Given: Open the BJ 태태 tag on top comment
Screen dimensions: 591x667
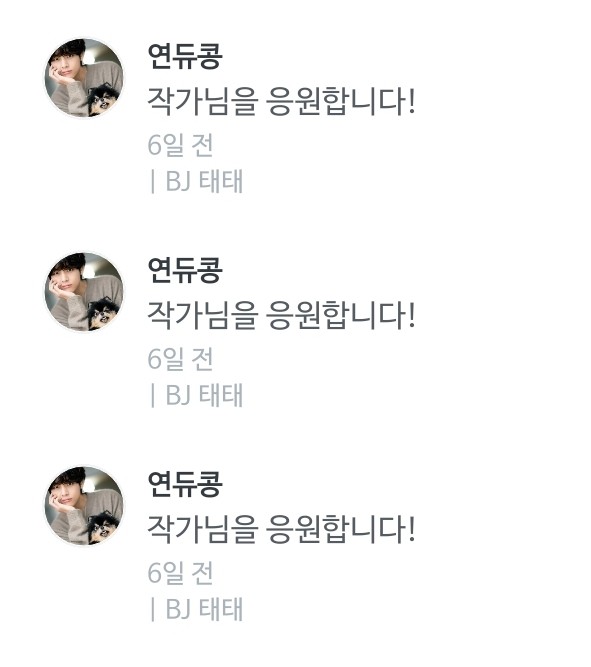Looking at the screenshot, I should [x=204, y=181].
